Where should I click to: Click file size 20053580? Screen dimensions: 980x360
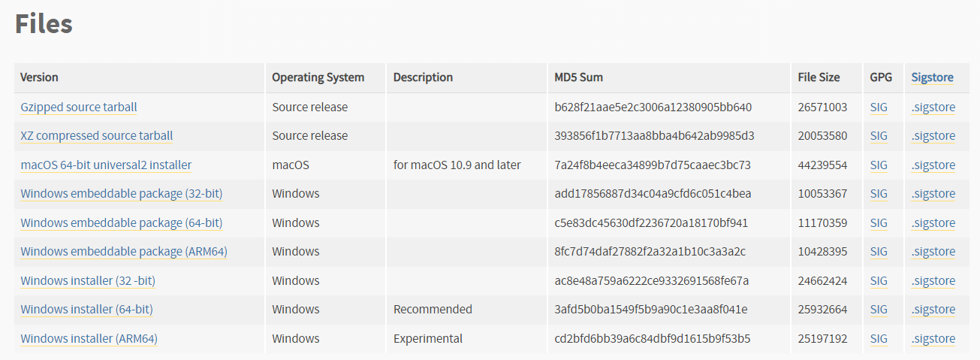tap(822, 136)
